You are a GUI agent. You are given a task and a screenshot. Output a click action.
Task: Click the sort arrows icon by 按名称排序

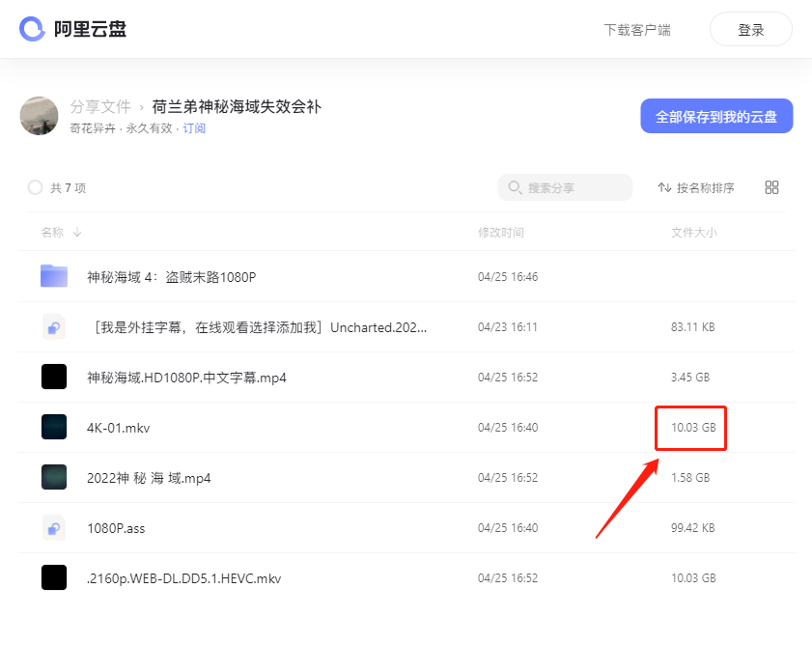tap(664, 187)
